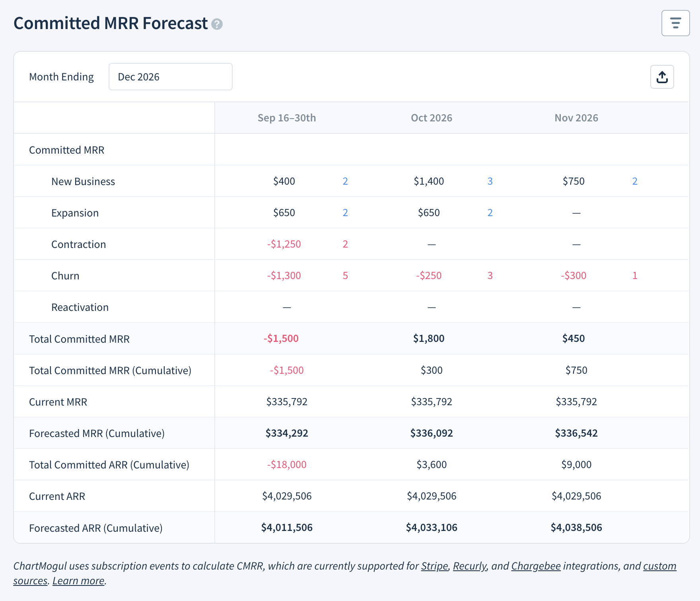Click the $4,011,506 Forecasted ARR value
700x601 pixels.
tap(287, 527)
